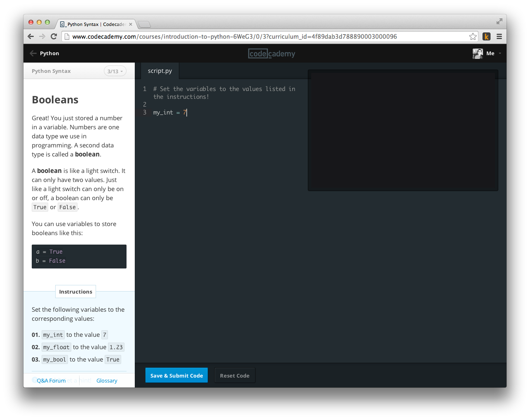Open a new browser tab

pos(144,24)
